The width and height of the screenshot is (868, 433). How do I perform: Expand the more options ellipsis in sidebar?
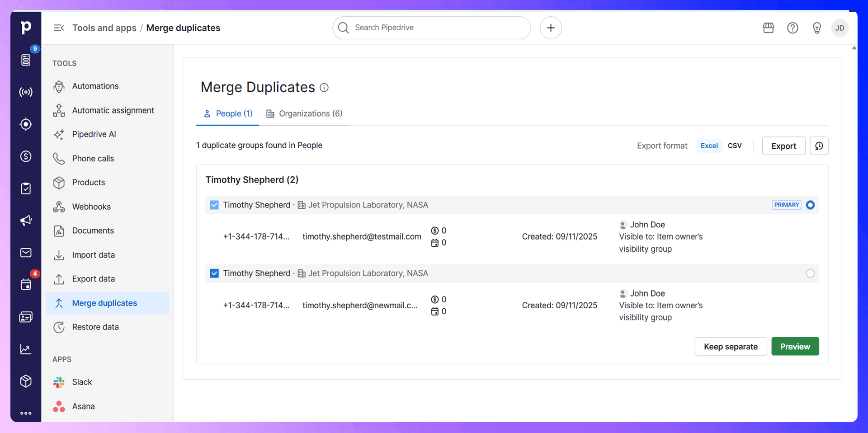26,413
